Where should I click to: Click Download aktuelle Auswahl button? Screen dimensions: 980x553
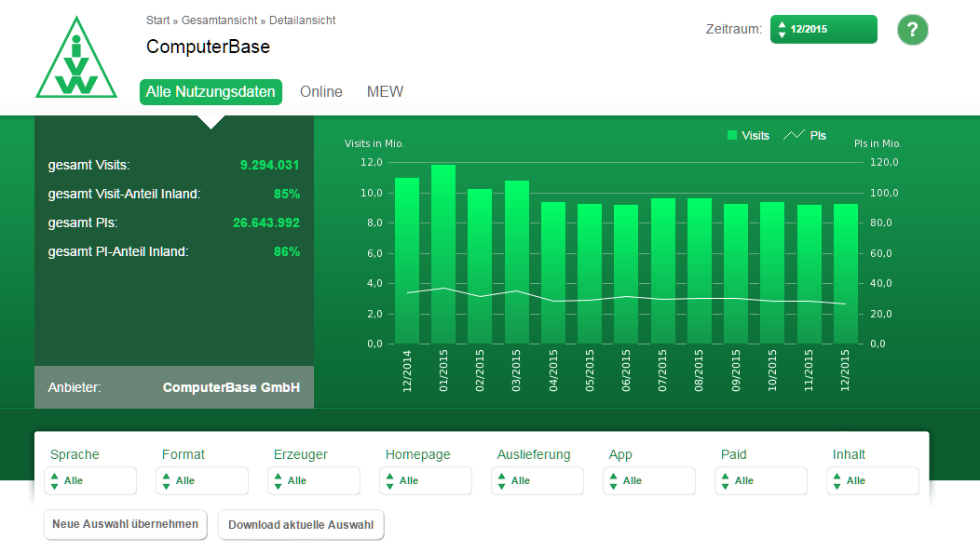pos(301,525)
